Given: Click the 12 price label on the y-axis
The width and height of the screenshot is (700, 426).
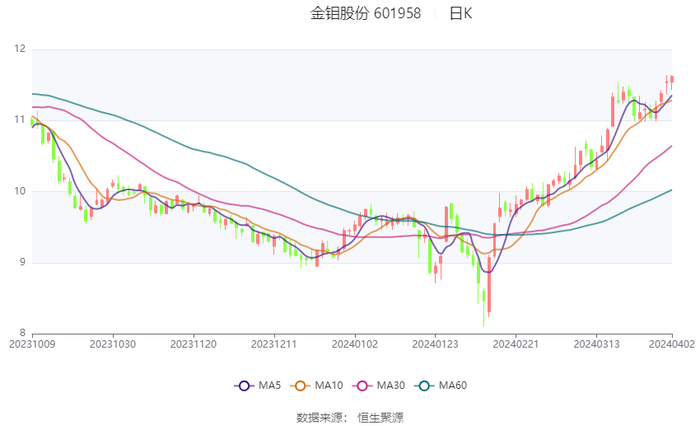Looking at the screenshot, I should click(19, 49).
